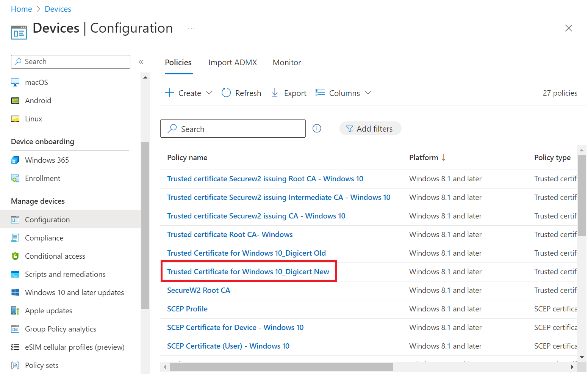Collapse the sidebar with double chevron
The height and width of the screenshot is (374, 588).
click(141, 62)
